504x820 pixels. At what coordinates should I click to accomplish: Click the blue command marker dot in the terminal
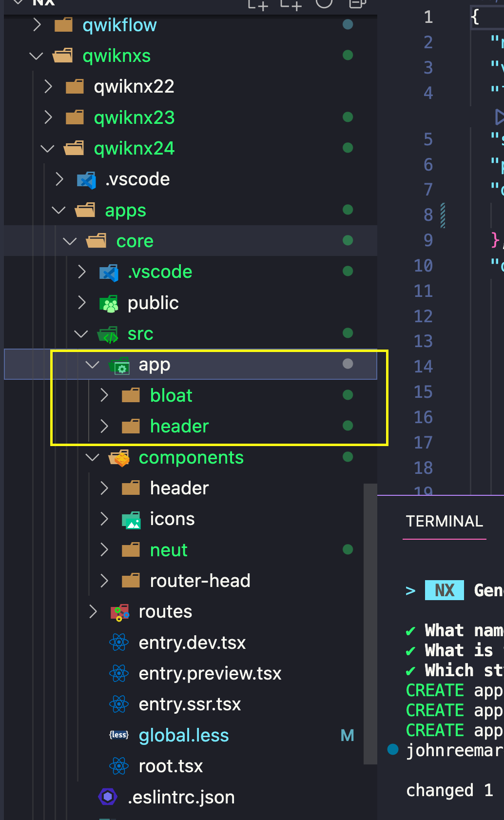(x=393, y=749)
